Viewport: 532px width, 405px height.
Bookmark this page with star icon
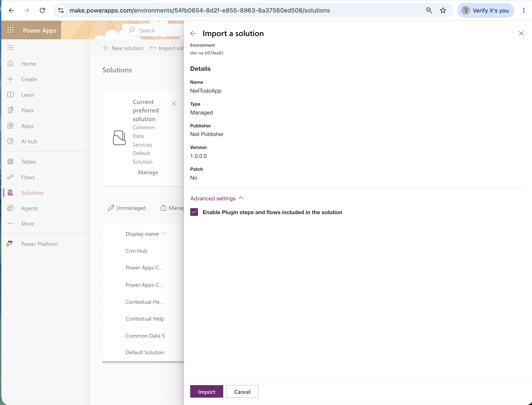[443, 10]
